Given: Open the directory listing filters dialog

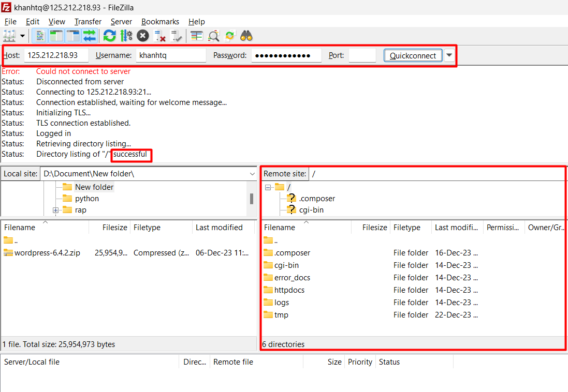Looking at the screenshot, I should (x=196, y=36).
